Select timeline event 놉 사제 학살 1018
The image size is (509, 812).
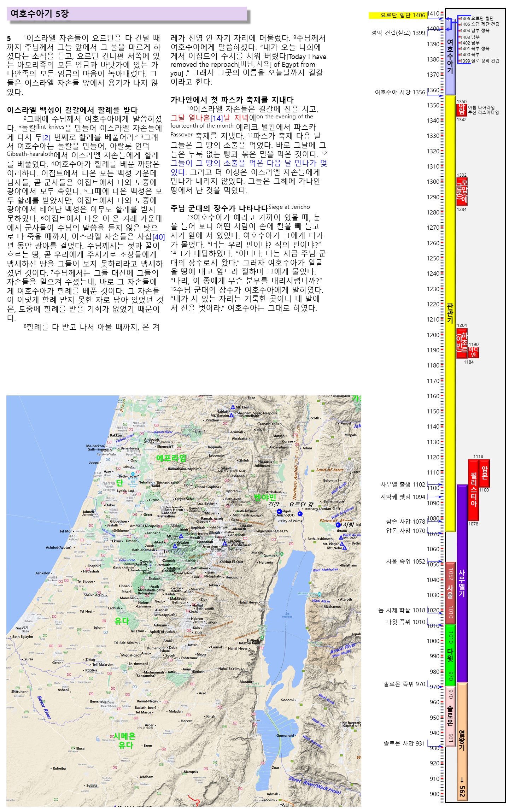pyautogui.click(x=402, y=610)
